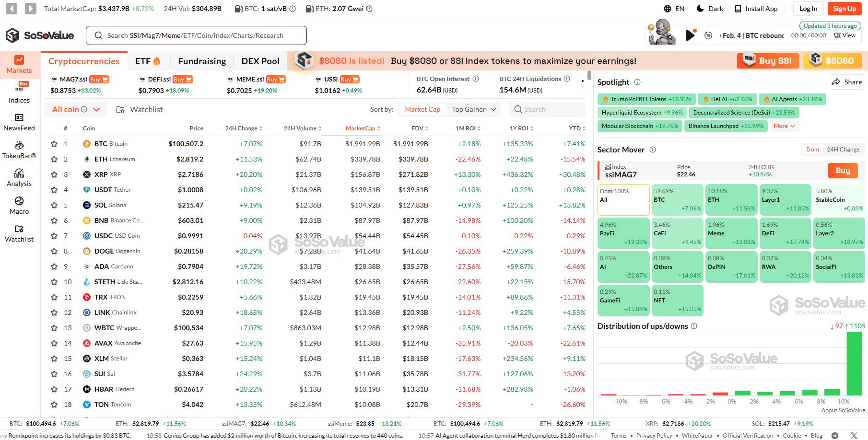Viewport: 868px width, 440px height.
Task: Sort by FDV column
Action: 420,128
